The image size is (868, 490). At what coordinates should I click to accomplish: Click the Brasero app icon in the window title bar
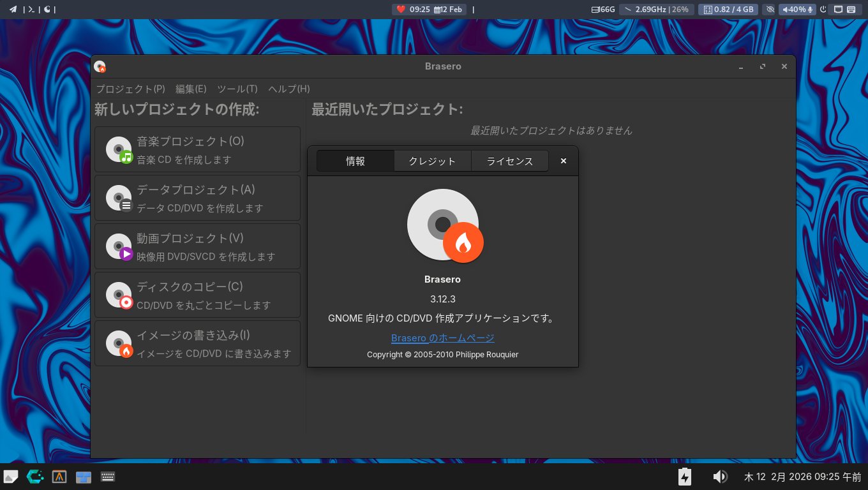tap(100, 66)
